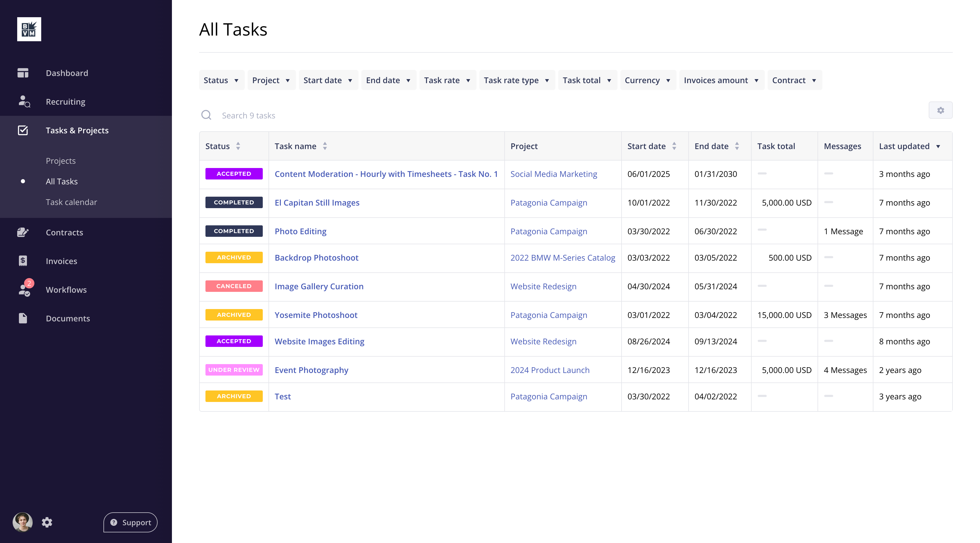Click the Invoices dollar receipt icon

pos(23,261)
